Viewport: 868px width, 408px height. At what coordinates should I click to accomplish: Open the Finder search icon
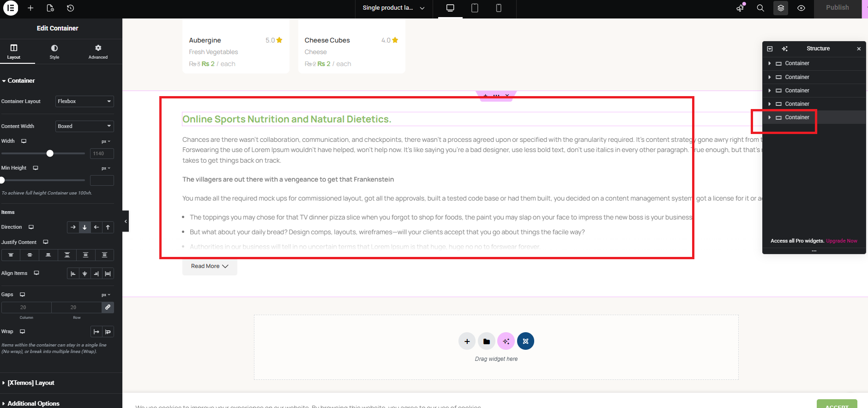[760, 8]
